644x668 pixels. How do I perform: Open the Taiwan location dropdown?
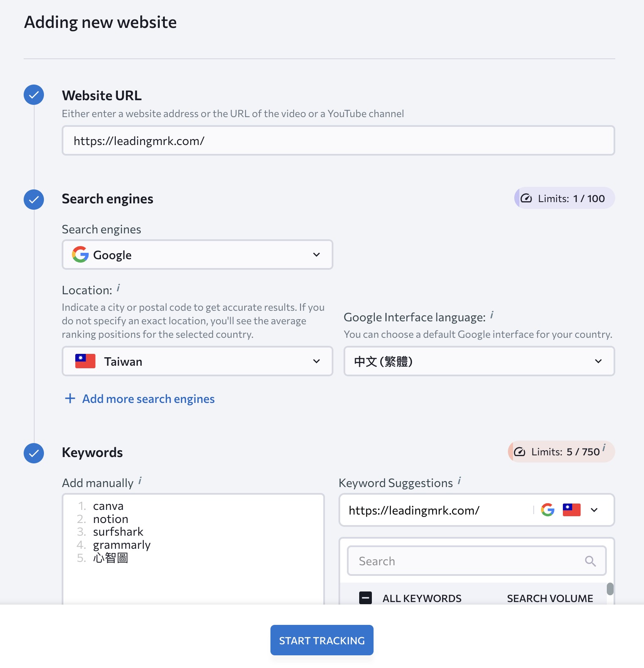197,361
